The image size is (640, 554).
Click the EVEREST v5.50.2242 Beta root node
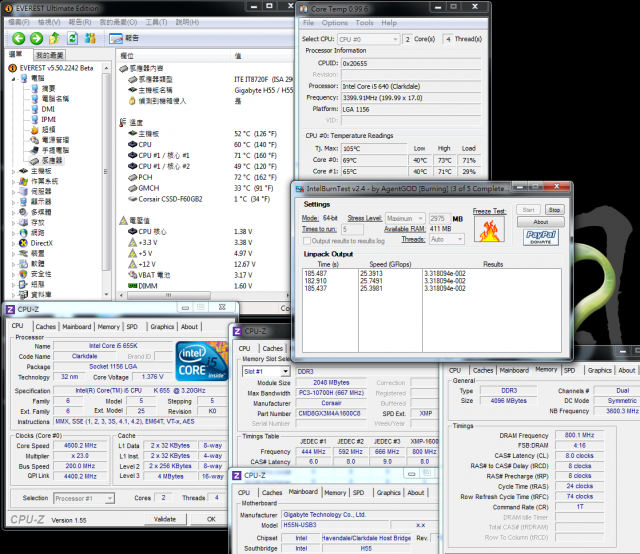pyautogui.click(x=56, y=68)
